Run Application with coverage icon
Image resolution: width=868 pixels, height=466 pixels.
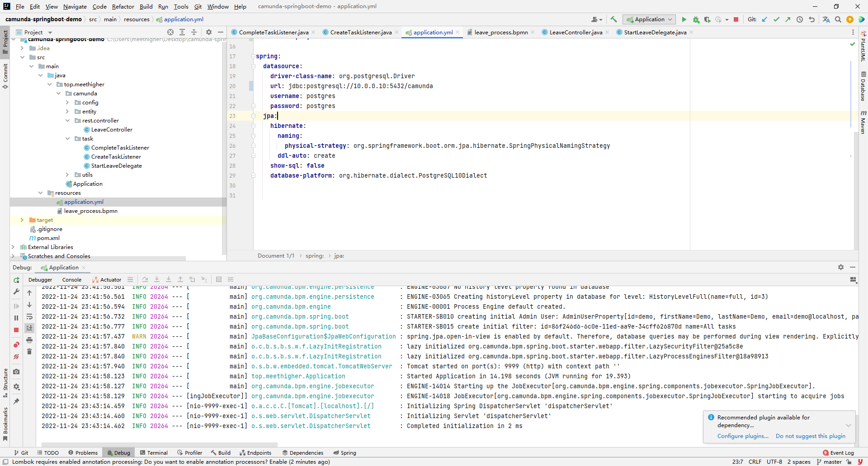[707, 19]
